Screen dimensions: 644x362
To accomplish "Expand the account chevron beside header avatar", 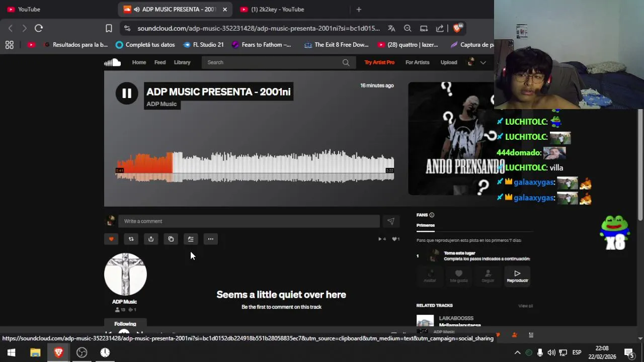I will click(x=483, y=62).
